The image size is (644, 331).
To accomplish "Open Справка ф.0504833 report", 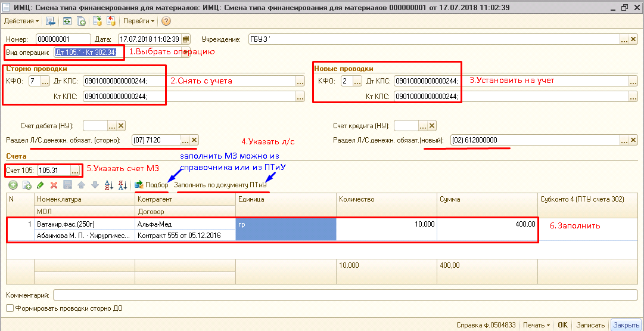I will coord(486,325).
